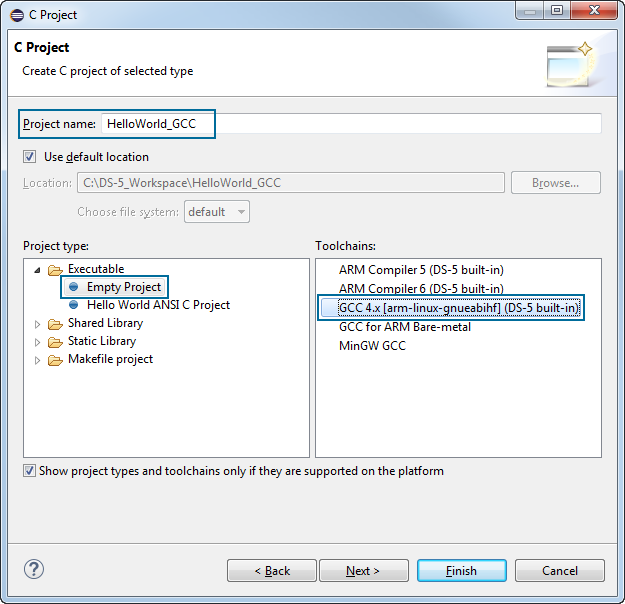
Task: Expand the Static Library tree node
Action: pos(38,342)
